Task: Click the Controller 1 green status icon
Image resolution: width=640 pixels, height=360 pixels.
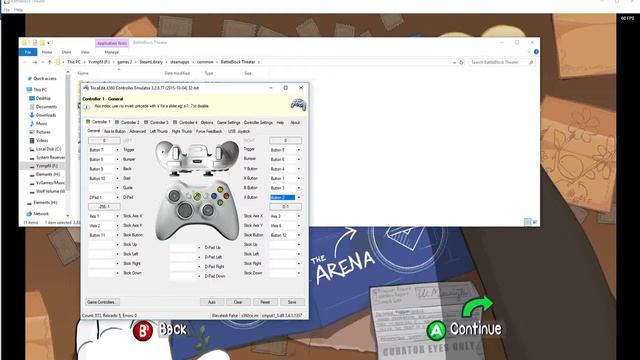Action: click(x=88, y=122)
